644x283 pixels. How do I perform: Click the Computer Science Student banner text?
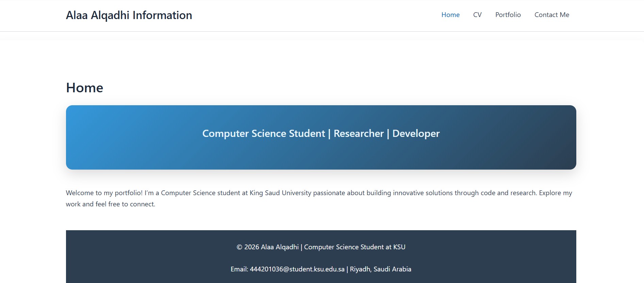320,133
